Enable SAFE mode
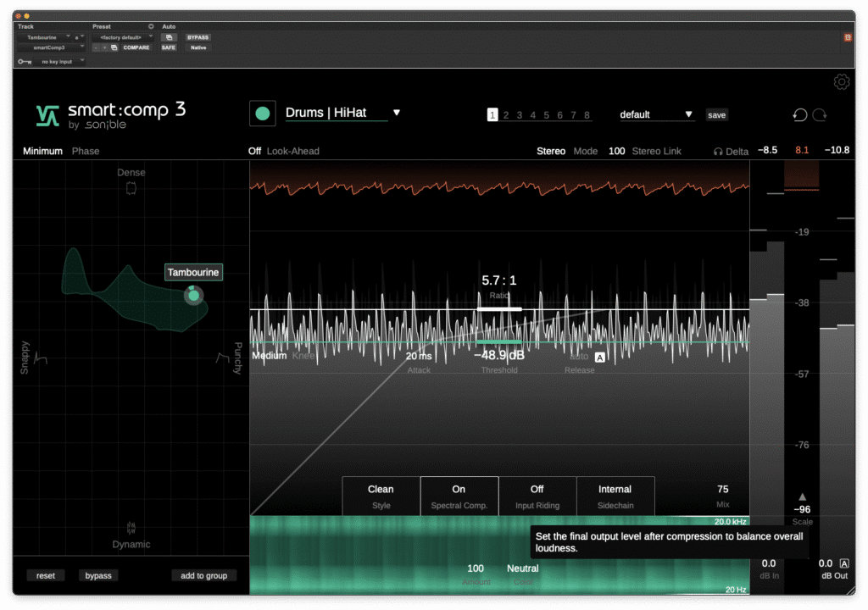The height and width of the screenshot is (610, 868). pyautogui.click(x=168, y=47)
